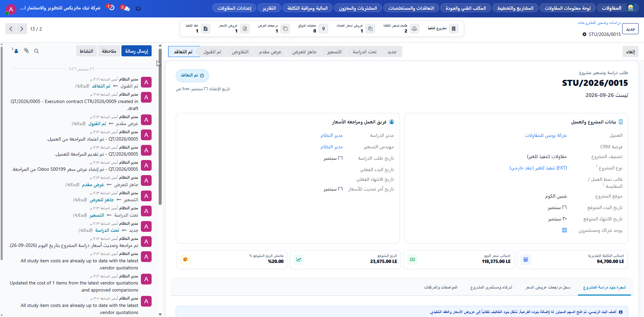The height and width of the screenshot is (317, 644).
Task: Open the customer quotations smart button
Action: point(356,29)
